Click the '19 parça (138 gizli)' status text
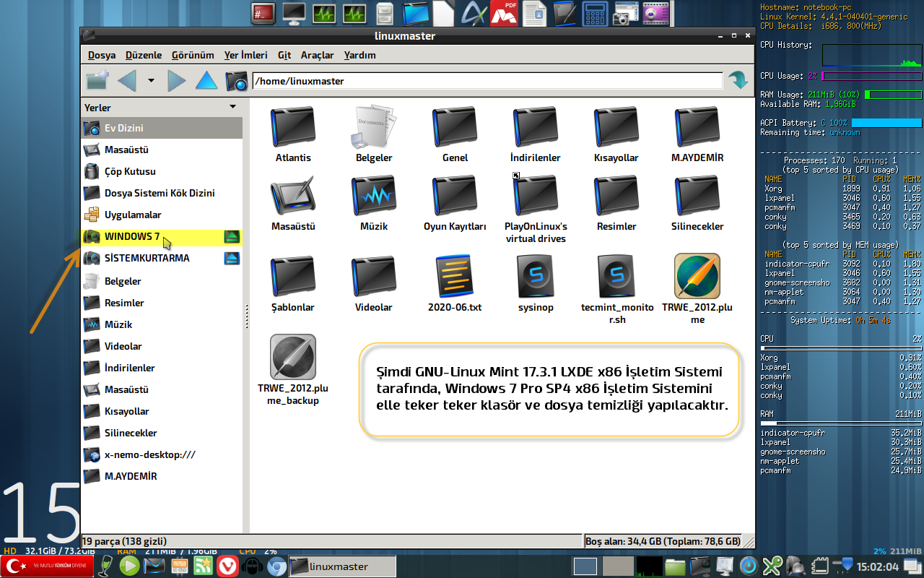924x578 pixels. point(125,541)
